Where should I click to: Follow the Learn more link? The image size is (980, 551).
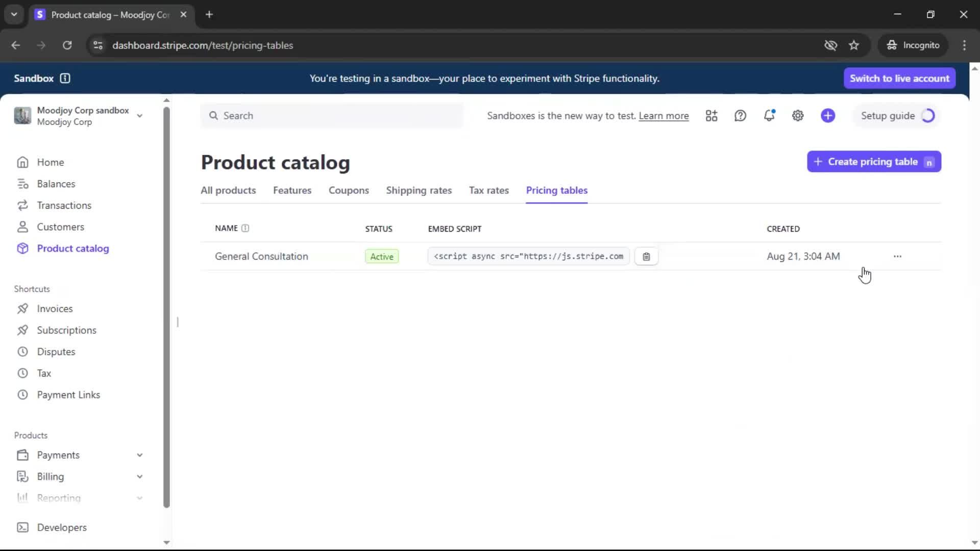pyautogui.click(x=664, y=116)
